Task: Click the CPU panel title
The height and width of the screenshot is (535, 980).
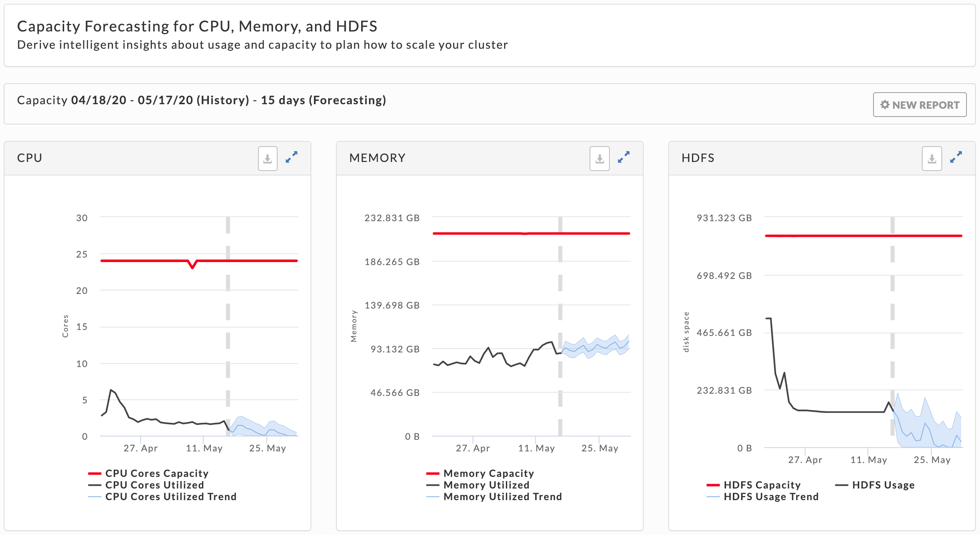Action: [30, 158]
